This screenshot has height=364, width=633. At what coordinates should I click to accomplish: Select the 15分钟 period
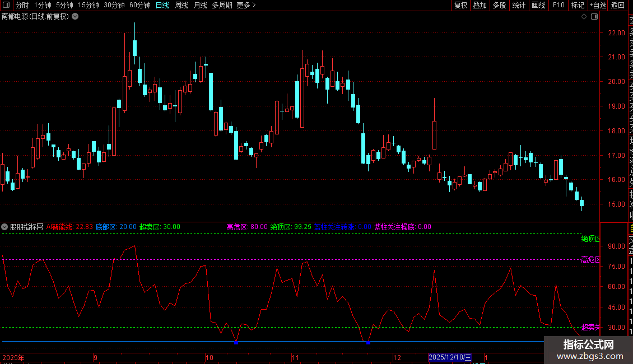tap(89, 5)
